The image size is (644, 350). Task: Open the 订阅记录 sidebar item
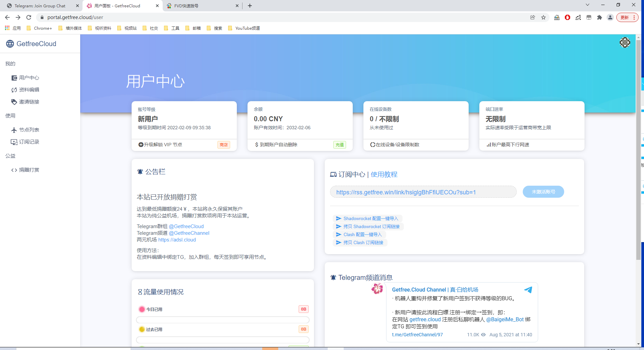tap(25, 142)
